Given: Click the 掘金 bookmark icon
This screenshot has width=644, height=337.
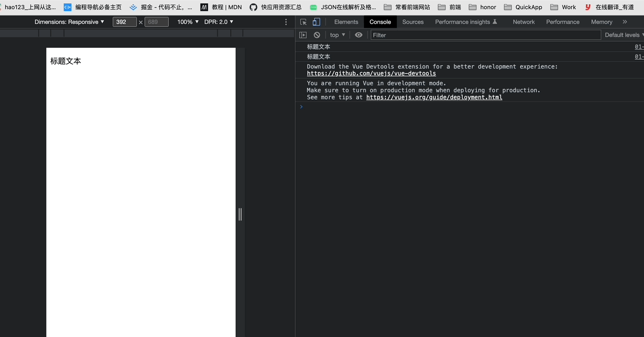Looking at the screenshot, I should click(x=133, y=7).
